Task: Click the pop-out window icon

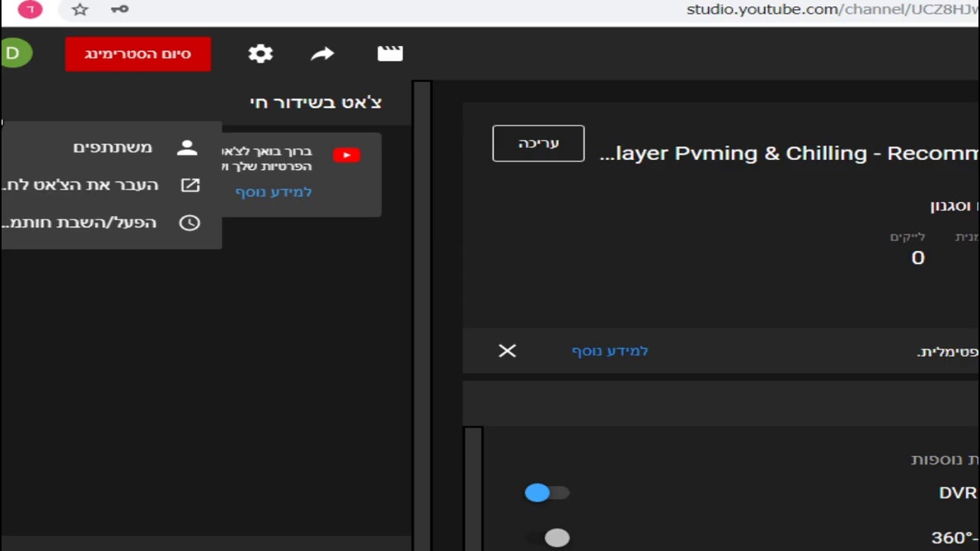Action: click(189, 185)
